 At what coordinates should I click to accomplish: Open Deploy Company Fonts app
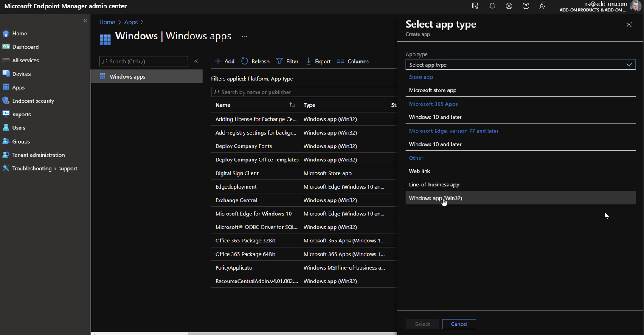pos(243,146)
